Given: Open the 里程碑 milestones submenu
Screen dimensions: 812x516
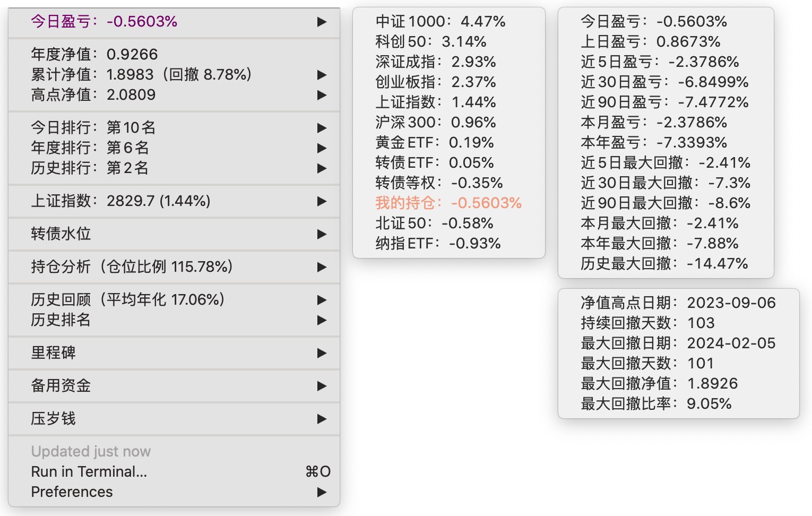Looking at the screenshot, I should coord(54,353).
